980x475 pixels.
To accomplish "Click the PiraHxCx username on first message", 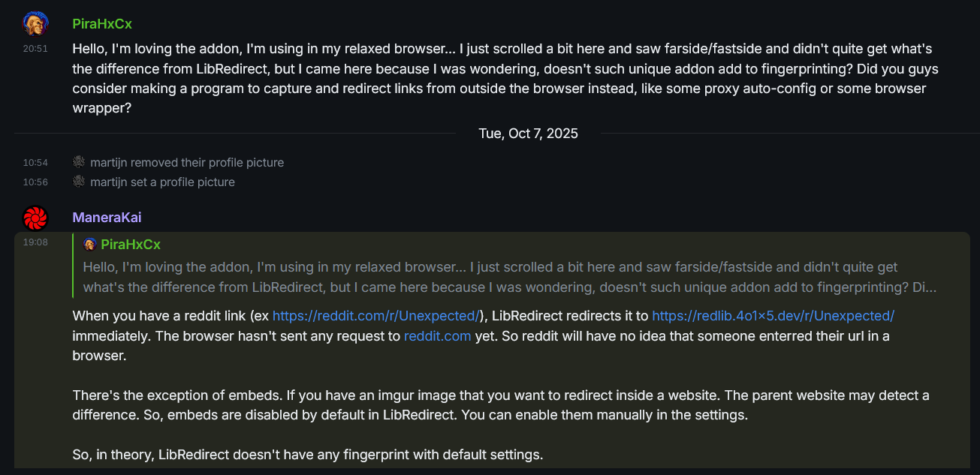I will tap(102, 23).
